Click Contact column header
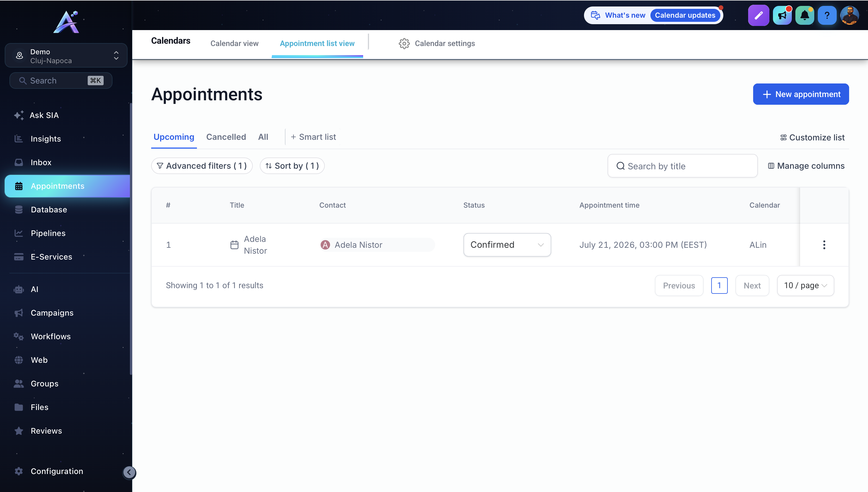Screen dimensions: 868x492 (332, 206)
